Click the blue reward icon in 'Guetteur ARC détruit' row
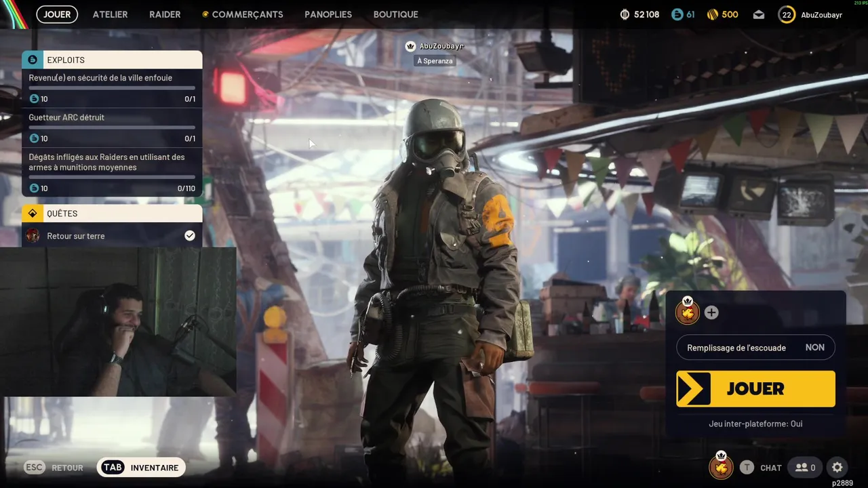 [34, 138]
